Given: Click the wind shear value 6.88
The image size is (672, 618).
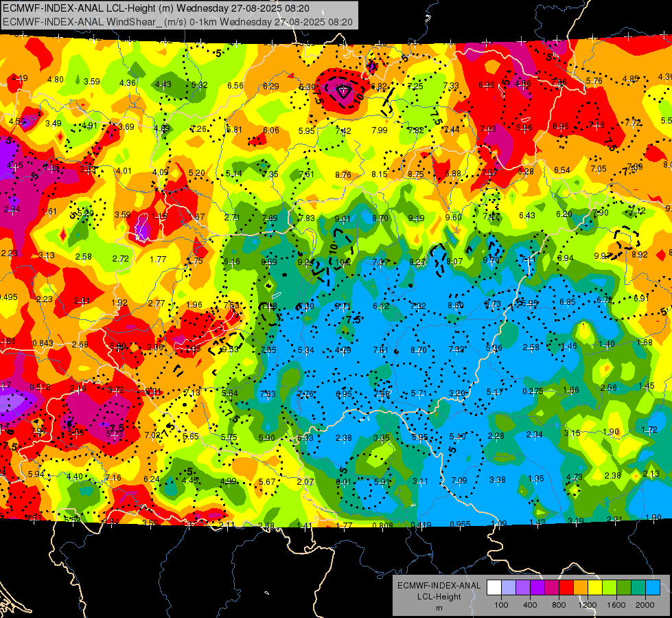Looking at the screenshot, I should pyautogui.click(x=452, y=173).
